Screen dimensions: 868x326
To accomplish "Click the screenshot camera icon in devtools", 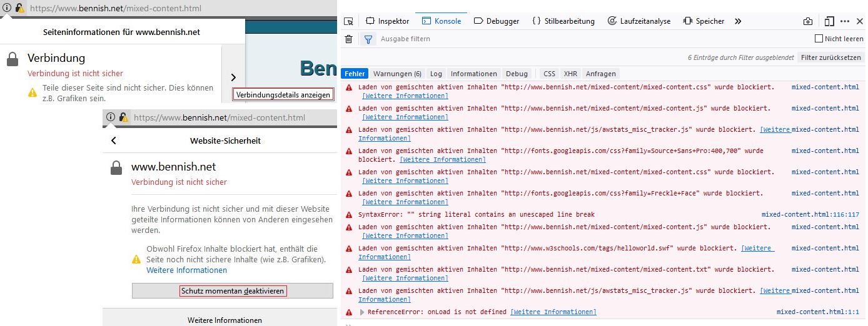I will pyautogui.click(x=808, y=21).
